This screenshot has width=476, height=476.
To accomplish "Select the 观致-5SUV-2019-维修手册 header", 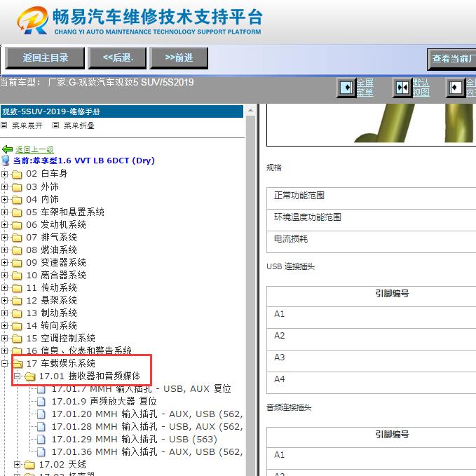I will pos(122,111).
